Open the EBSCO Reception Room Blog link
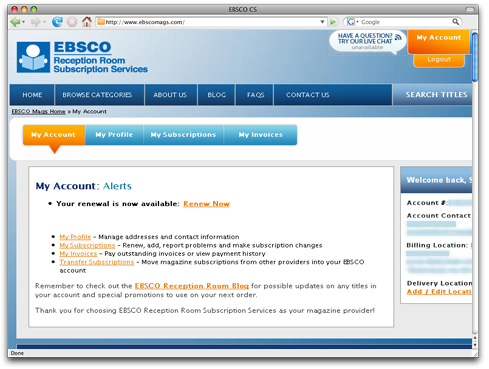The width and height of the screenshot is (489, 369). tap(192, 286)
